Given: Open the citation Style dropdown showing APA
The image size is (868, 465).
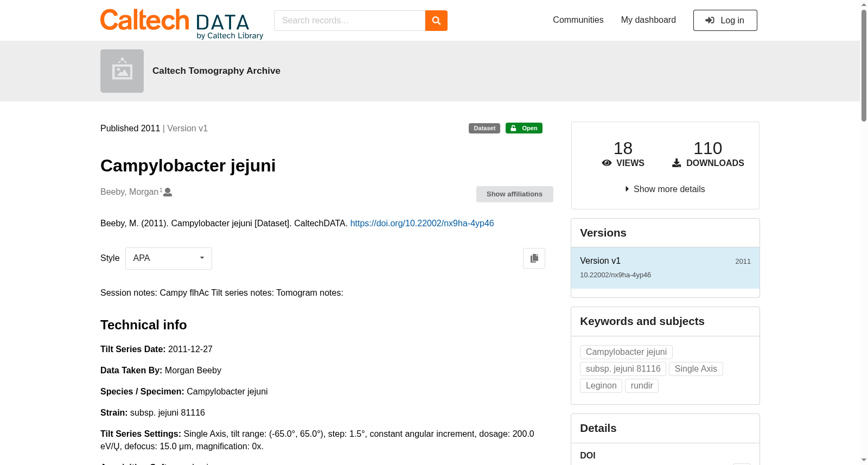Looking at the screenshot, I should coord(169,258).
